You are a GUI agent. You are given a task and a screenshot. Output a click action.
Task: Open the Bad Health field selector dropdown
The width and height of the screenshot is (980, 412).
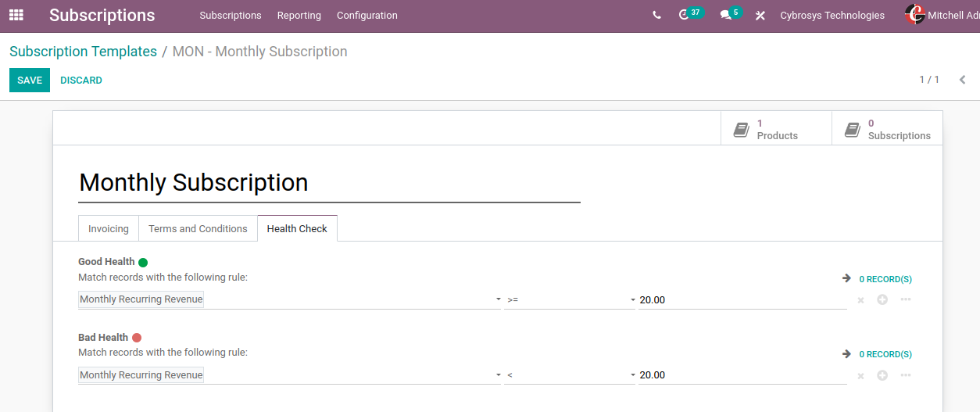point(289,375)
